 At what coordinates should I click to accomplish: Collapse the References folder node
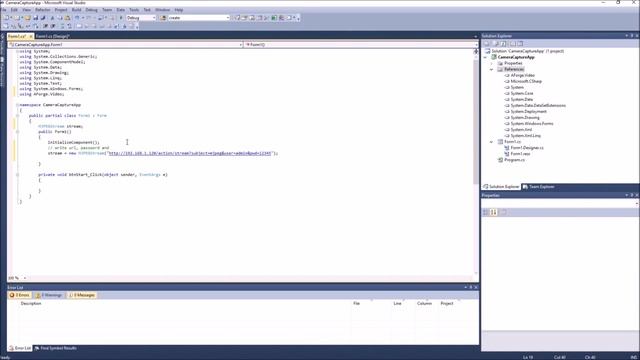491,70
